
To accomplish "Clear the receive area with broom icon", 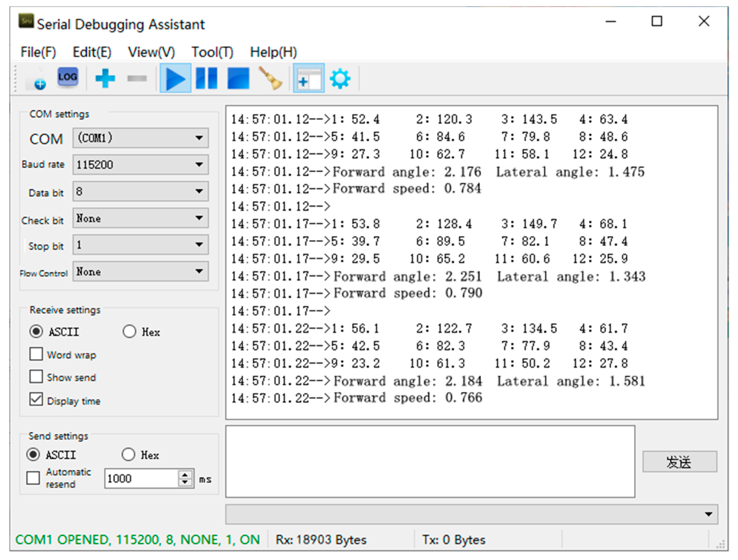I will [271, 78].
